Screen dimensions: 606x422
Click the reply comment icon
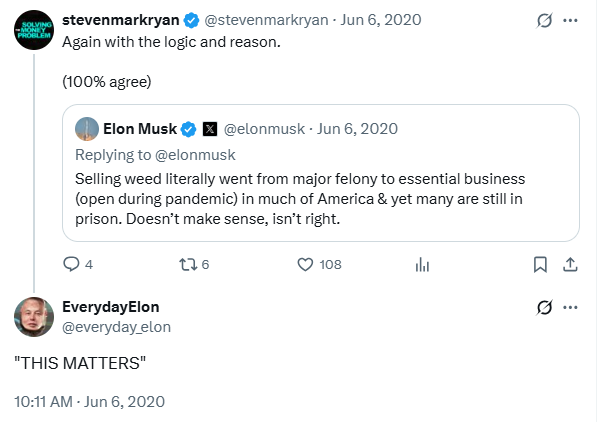(x=71, y=265)
